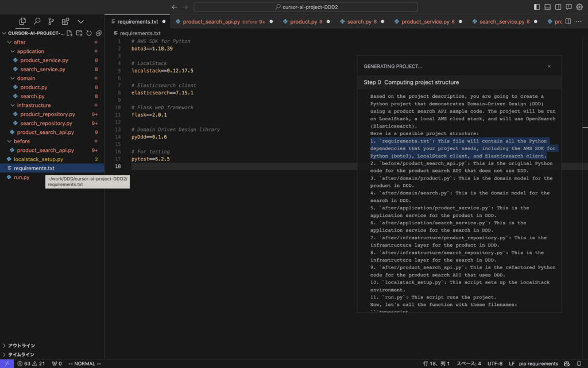The width and height of the screenshot is (588, 368).
Task: Switch to the search_service.py tab
Action: [x=504, y=21]
